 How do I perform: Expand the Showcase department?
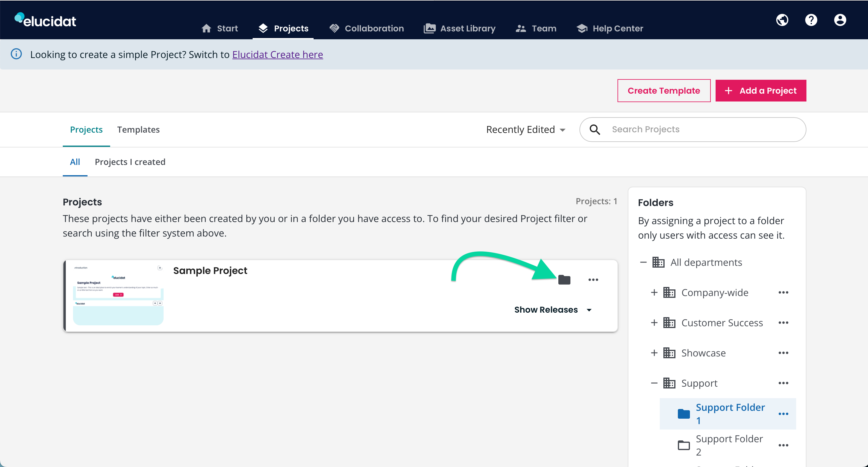point(654,353)
